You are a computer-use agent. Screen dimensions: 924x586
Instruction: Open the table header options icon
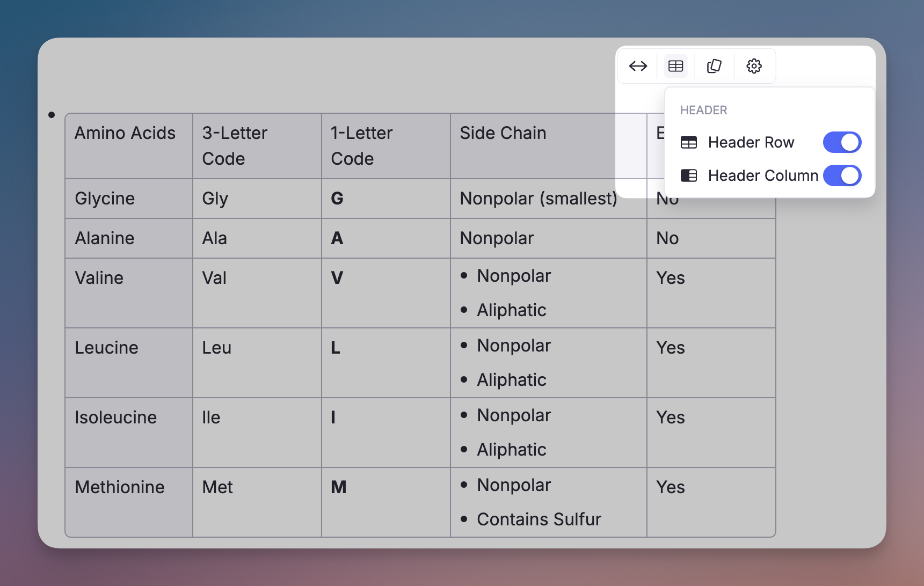pyautogui.click(x=675, y=66)
